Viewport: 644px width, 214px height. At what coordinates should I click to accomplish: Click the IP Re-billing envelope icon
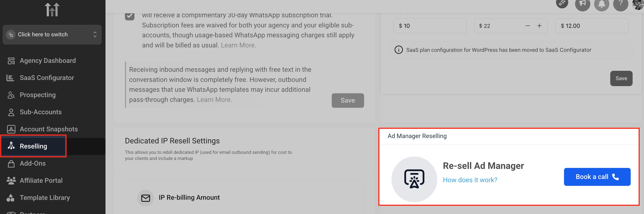coord(145,198)
